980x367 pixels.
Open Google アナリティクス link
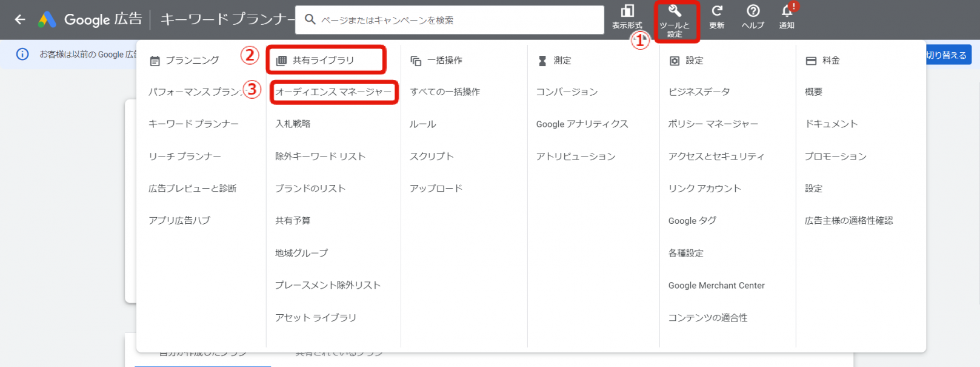click(582, 124)
